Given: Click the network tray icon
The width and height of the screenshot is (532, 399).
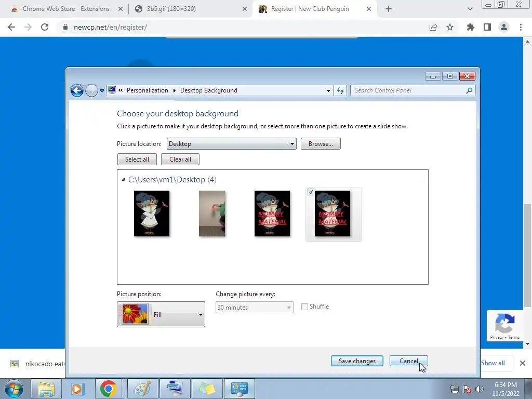Looking at the screenshot, I should (x=454, y=389).
